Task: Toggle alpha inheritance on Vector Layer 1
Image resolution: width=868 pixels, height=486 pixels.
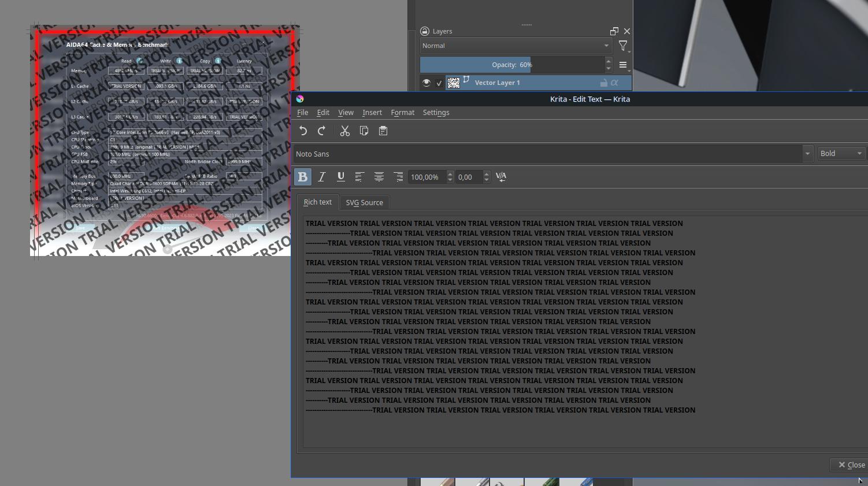Action: [x=614, y=83]
